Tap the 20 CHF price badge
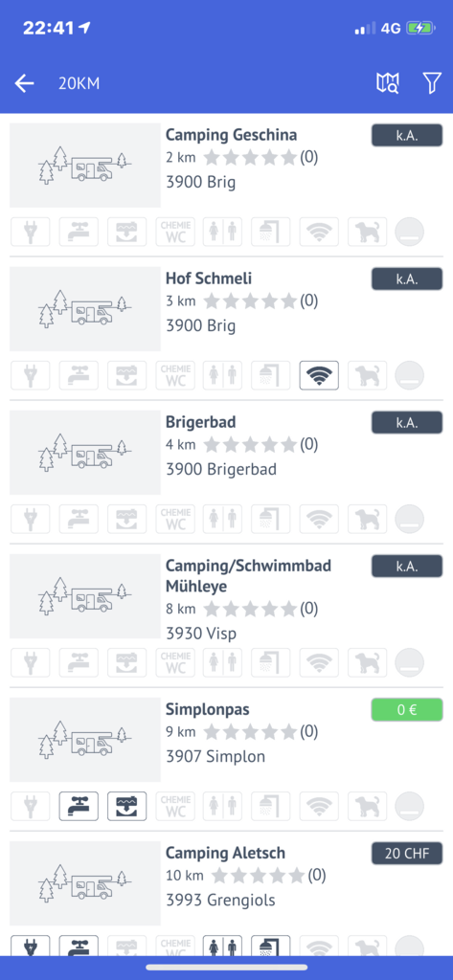 coord(407,853)
